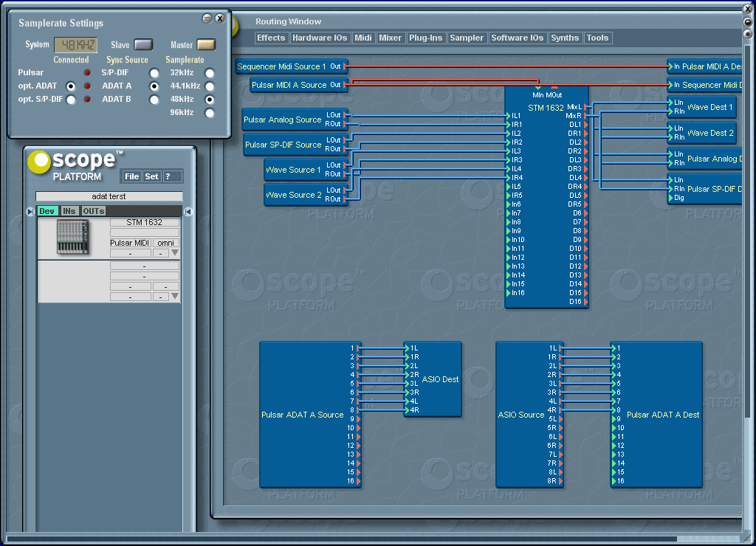Open the Hardware IOs menu
Viewport: 756px width, 546px height.
point(320,38)
